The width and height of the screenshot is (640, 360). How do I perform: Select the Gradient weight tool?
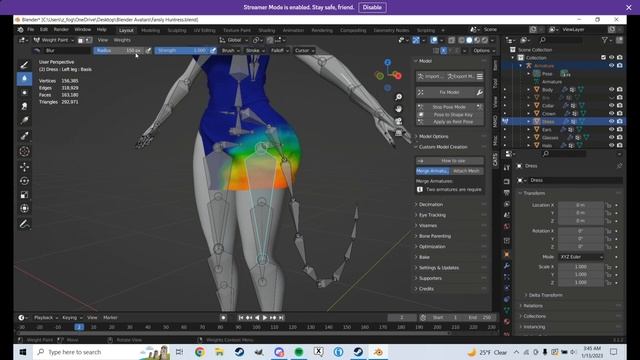coord(24,120)
